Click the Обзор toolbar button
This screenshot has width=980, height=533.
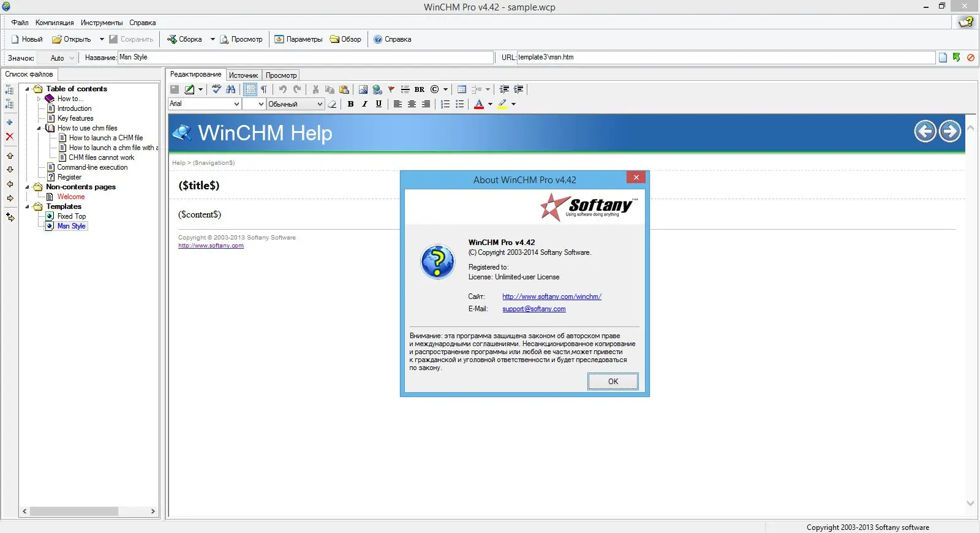345,39
